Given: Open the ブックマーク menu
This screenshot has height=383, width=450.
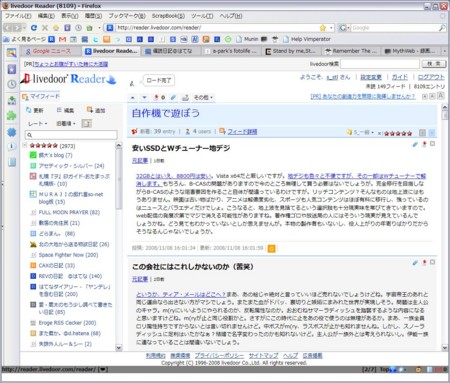Looking at the screenshot, I should click(x=127, y=16).
